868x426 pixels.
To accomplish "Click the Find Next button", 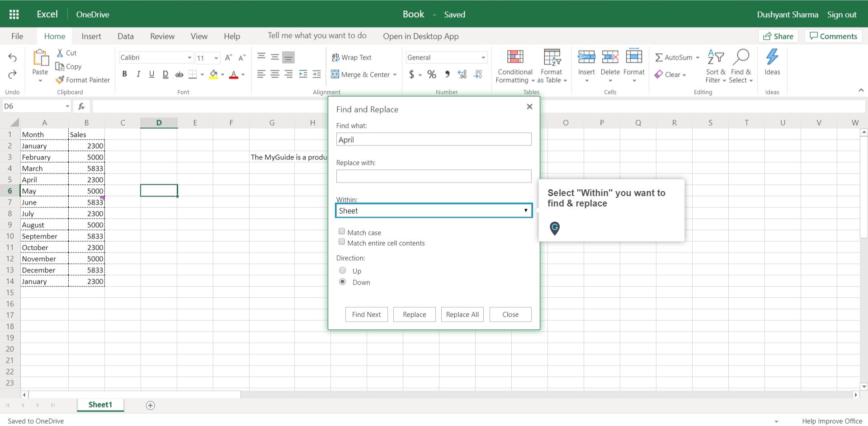I will 366,314.
